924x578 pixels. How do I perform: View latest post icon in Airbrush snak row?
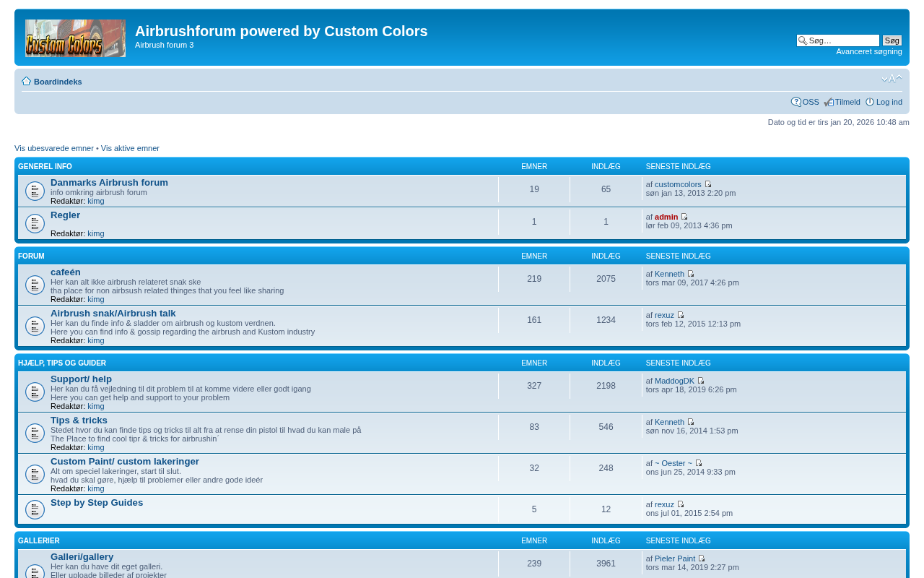[681, 315]
